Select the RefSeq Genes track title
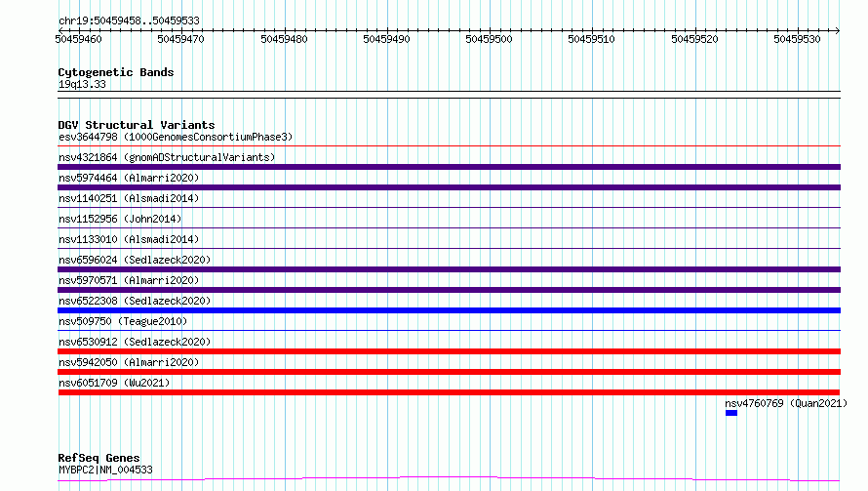The image size is (868, 491). tap(99, 458)
